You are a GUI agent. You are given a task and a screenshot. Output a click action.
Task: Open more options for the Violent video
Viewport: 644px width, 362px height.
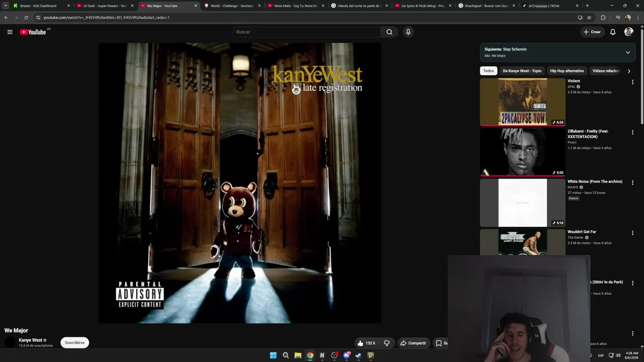point(632,82)
